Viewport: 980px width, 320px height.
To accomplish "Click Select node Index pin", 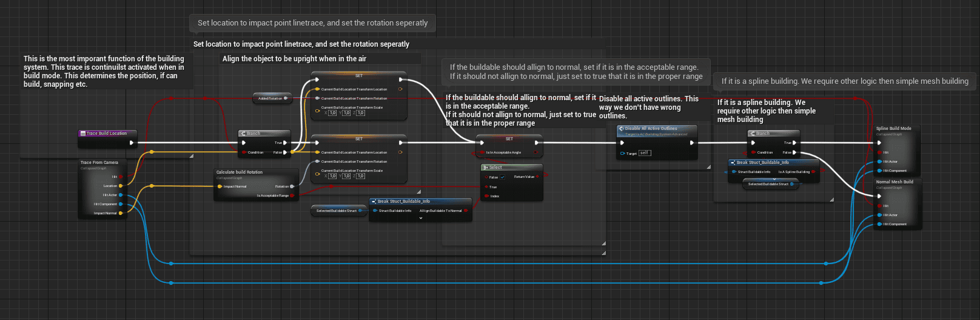I will coord(486,196).
